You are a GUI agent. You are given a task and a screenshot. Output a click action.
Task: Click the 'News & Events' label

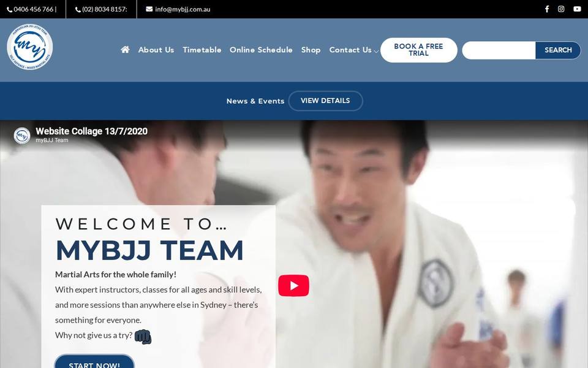[255, 101]
